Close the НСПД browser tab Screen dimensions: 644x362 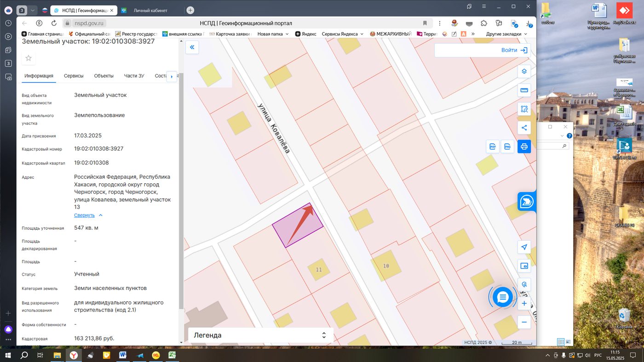(111, 10)
